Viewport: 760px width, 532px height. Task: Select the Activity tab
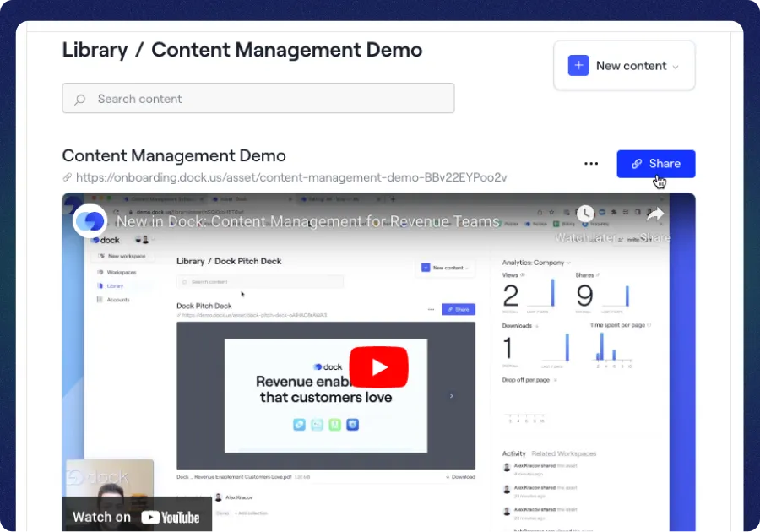[513, 453]
